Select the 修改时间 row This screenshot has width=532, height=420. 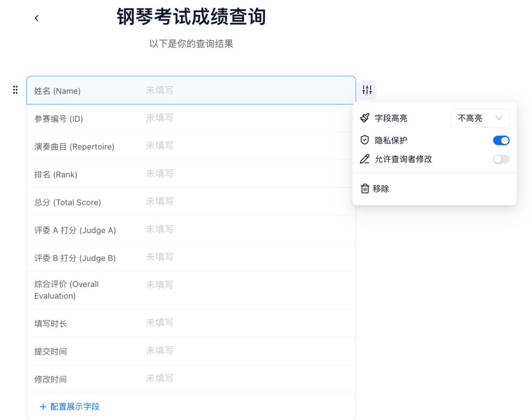[x=191, y=378]
